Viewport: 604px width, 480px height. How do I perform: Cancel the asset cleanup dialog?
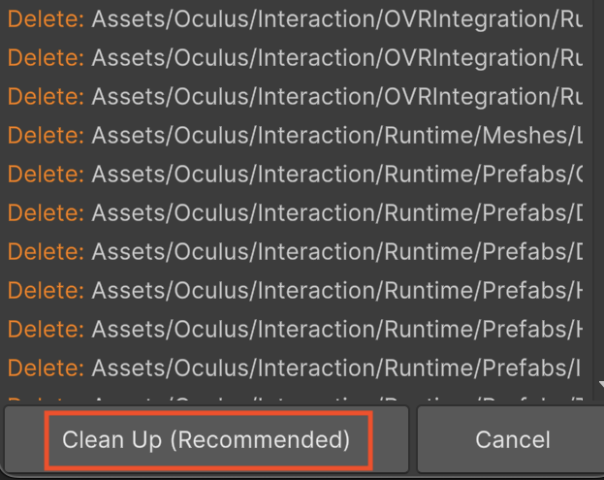pos(512,439)
